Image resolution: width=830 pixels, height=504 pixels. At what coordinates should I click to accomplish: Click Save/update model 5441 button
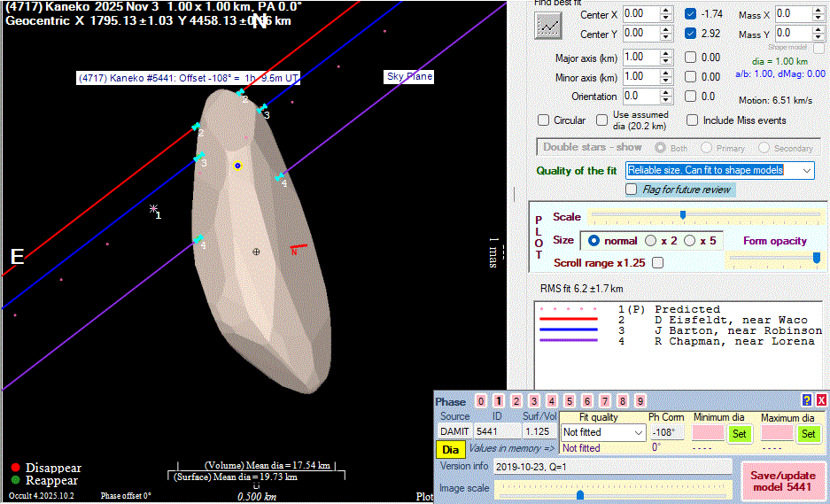pos(782,481)
